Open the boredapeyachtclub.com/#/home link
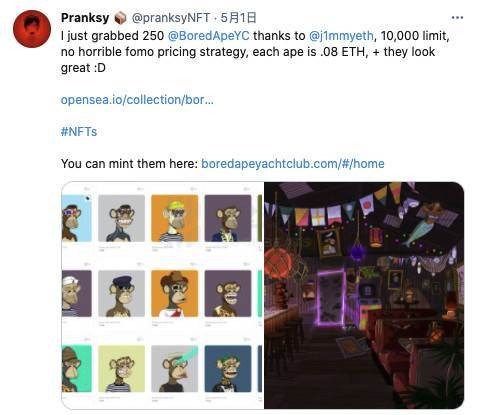Viewport: 477px width, 415px height. click(x=293, y=164)
